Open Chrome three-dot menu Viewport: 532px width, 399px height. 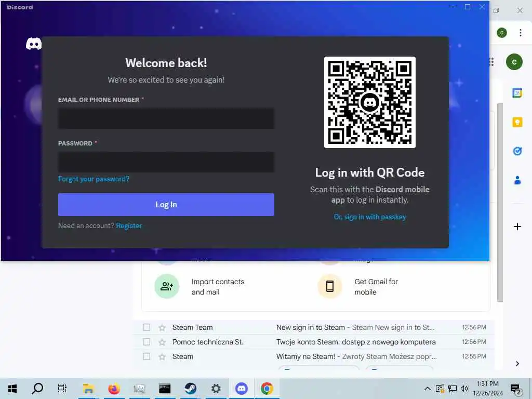[x=520, y=33]
